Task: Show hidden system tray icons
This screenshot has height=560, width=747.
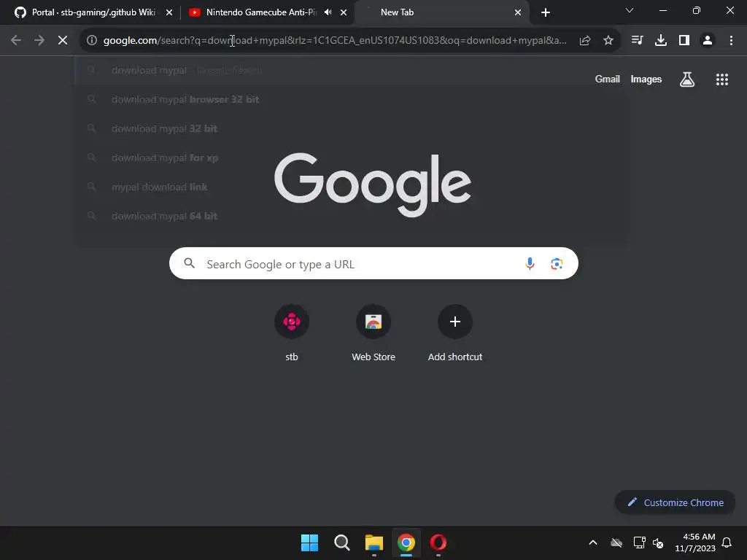Action: pyautogui.click(x=593, y=542)
